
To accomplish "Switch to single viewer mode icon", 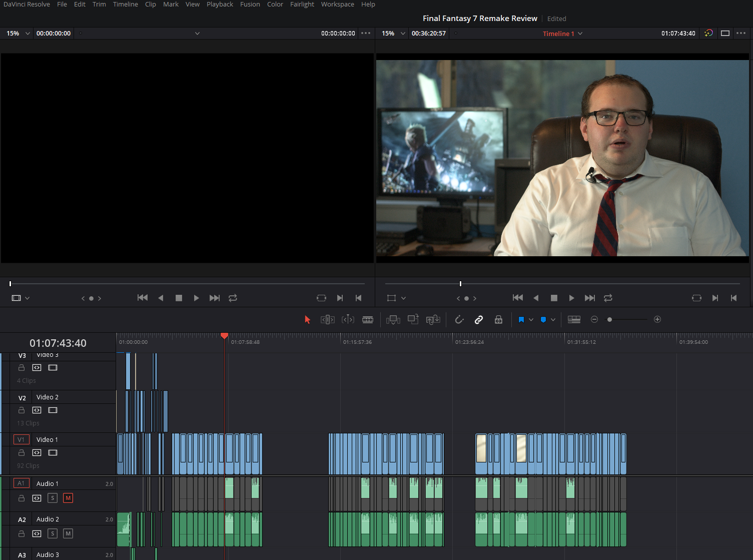I will tap(725, 34).
